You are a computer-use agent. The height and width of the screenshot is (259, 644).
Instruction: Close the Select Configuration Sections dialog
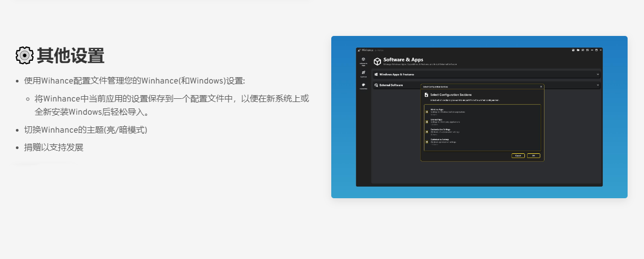click(541, 87)
